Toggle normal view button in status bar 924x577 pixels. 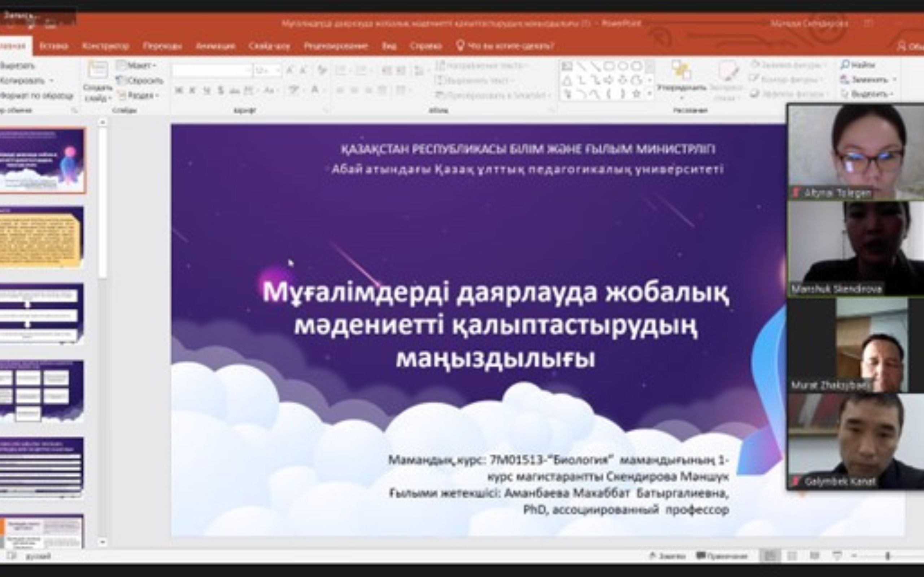point(770,556)
